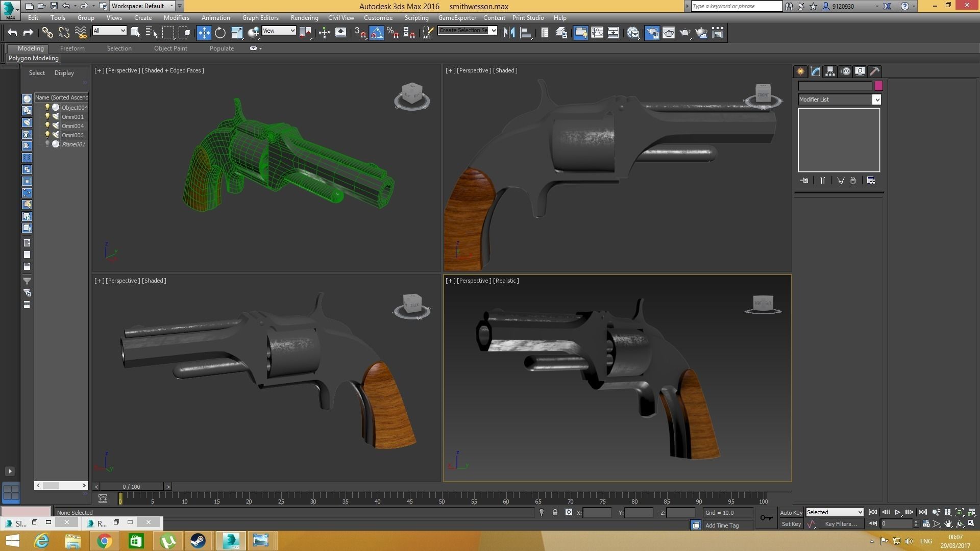Open Select by Name dialog
This screenshot has width=980, height=551.
[152, 33]
